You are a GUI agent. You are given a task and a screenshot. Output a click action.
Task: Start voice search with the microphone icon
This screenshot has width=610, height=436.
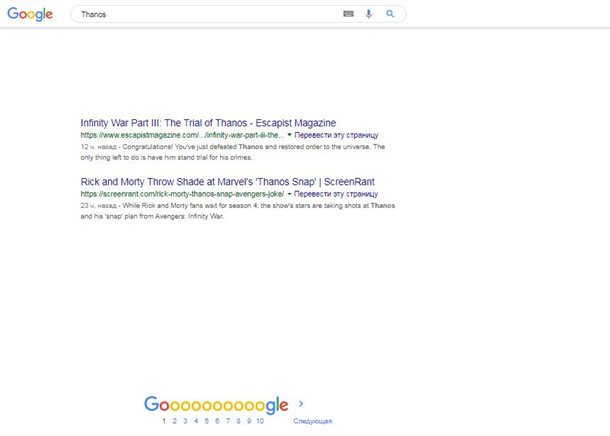click(369, 14)
